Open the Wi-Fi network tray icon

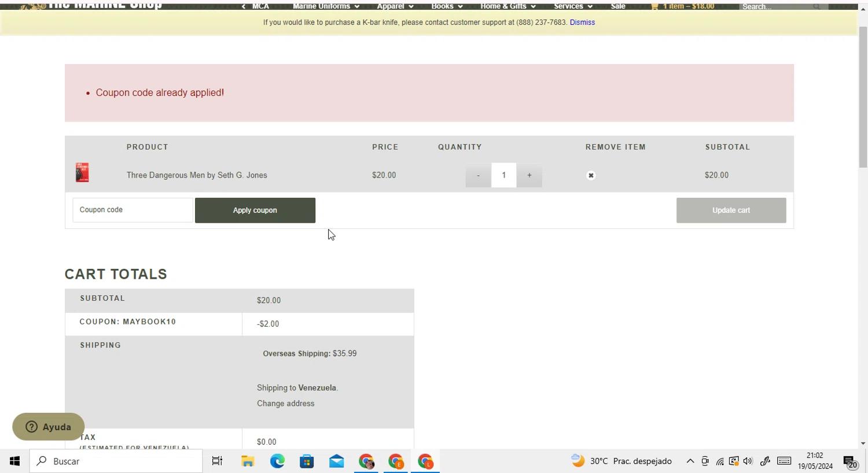pos(720,461)
